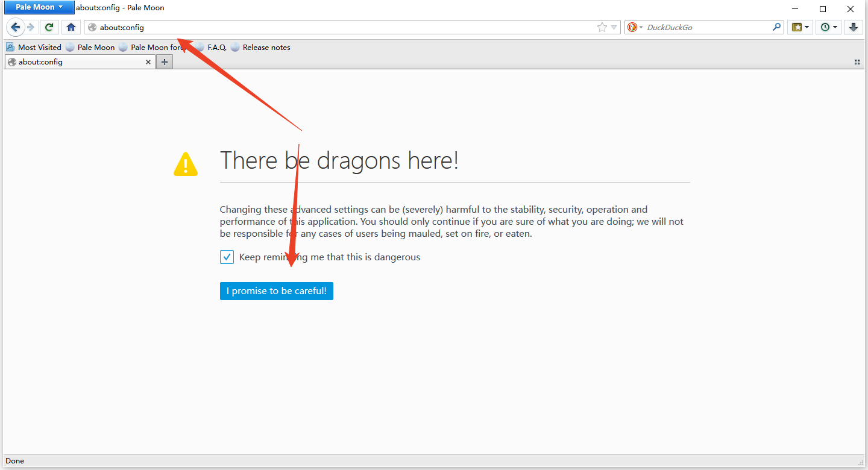Uncheck Keep reminding me that this is dangerous
Viewport: 868px width, 470px height.
227,257
